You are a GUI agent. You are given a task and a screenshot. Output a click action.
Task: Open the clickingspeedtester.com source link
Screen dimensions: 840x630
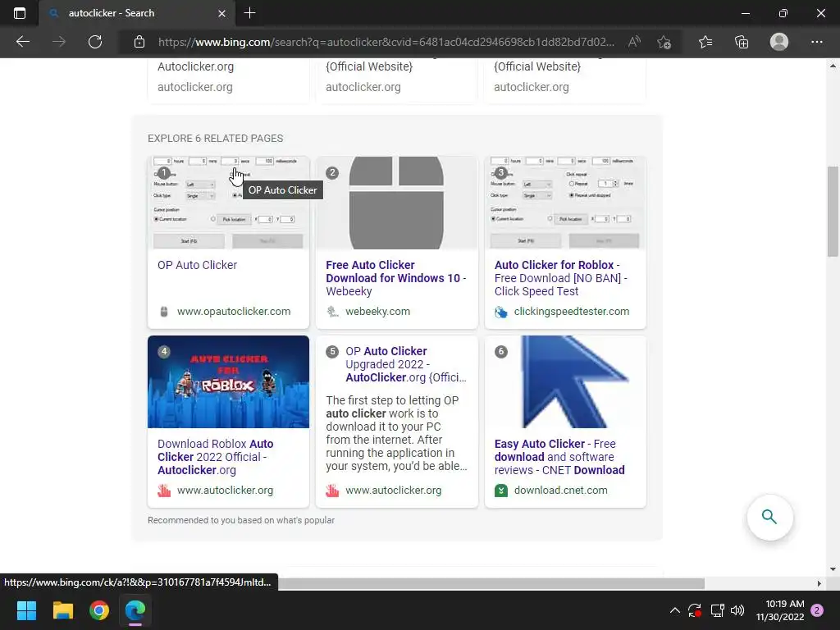[x=572, y=311]
